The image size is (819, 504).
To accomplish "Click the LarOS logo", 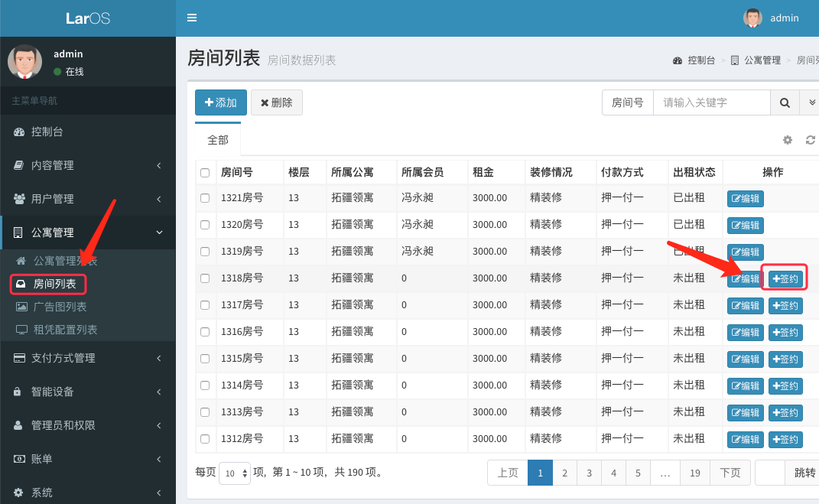I will [88, 18].
